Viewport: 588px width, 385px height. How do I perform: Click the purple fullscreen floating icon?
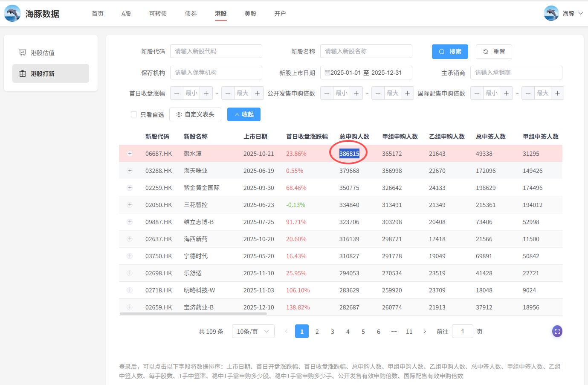[x=557, y=331]
